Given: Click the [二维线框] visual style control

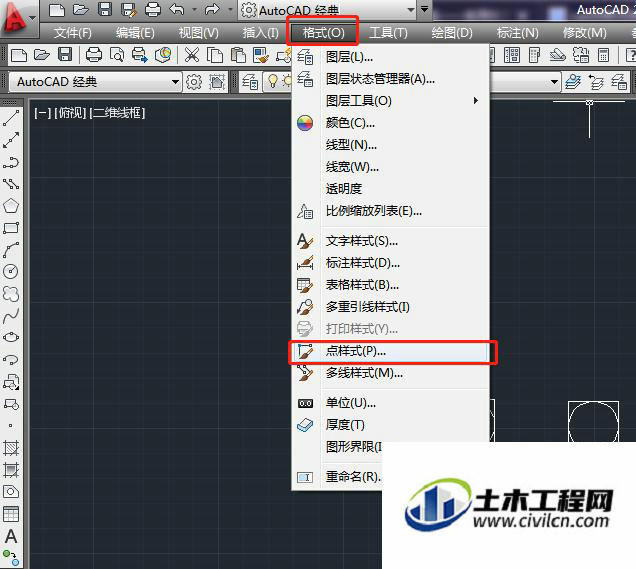Looking at the screenshot, I should pos(117,113).
